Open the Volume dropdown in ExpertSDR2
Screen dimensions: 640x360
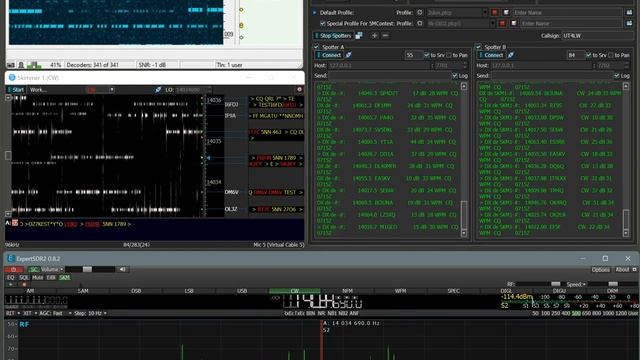click(x=62, y=269)
